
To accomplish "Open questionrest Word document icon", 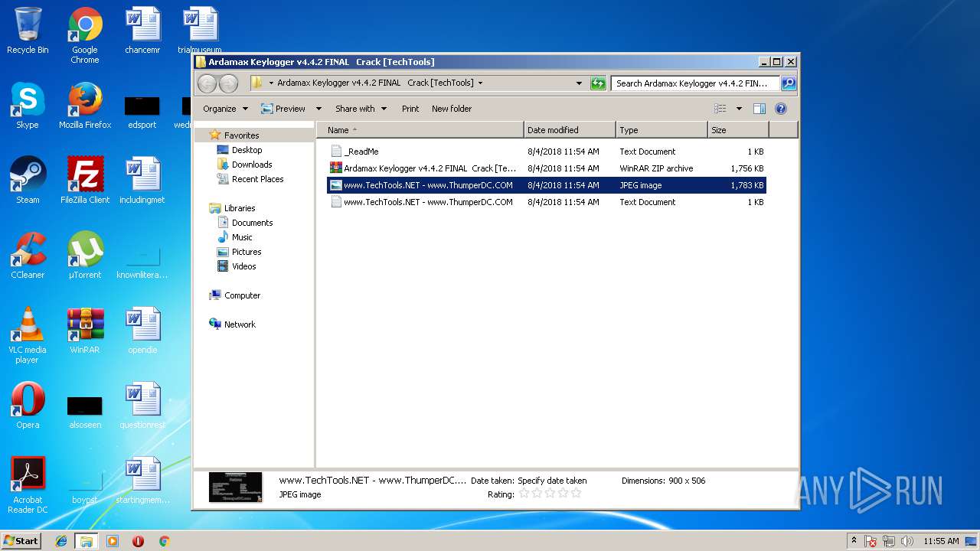I will pyautogui.click(x=142, y=406).
